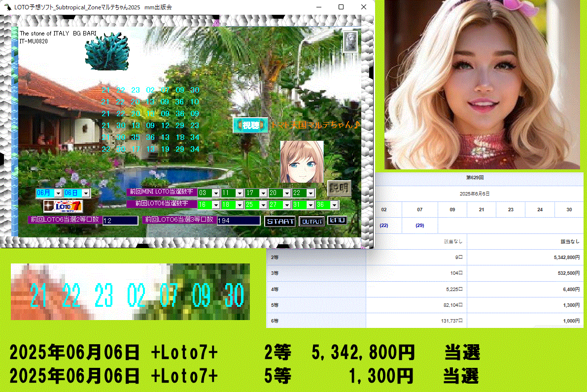Screen dimensions: 587x392
Task: Expand the MINI LOTO dropdown showing 03
Action: pyautogui.click(x=216, y=193)
